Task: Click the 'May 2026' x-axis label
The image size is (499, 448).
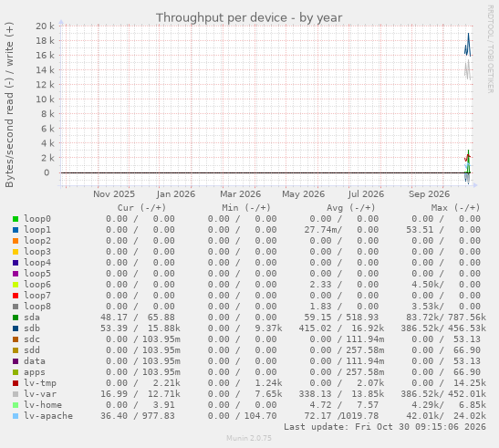Action: [x=303, y=194]
